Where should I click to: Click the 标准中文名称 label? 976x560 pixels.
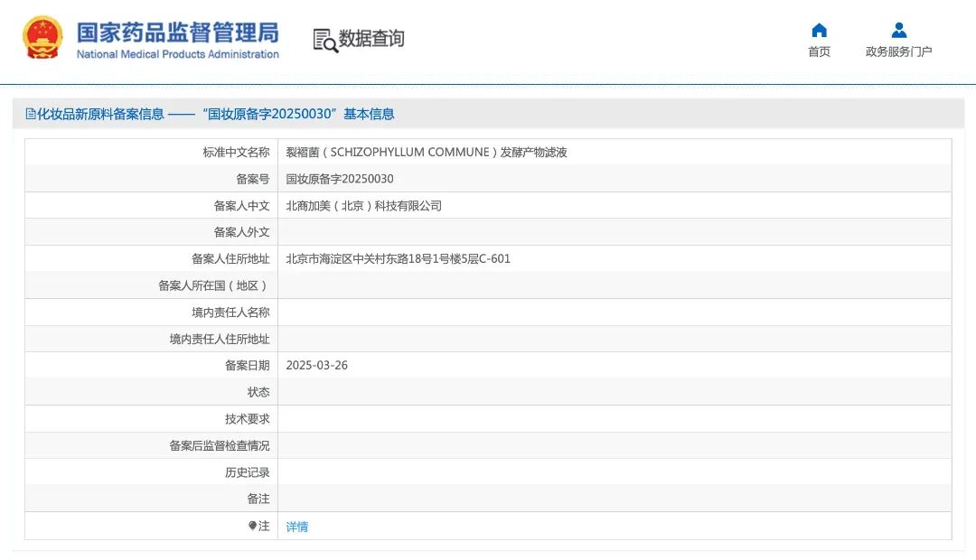(236, 153)
